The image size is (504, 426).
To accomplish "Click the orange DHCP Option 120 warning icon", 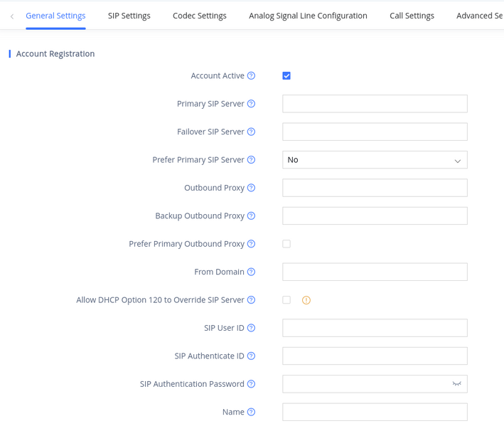I will tap(306, 300).
